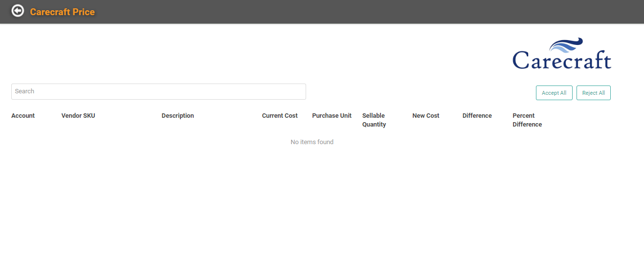Viewport: 644px width, 278px height.
Task: Accept all price changes
Action: tap(554, 93)
